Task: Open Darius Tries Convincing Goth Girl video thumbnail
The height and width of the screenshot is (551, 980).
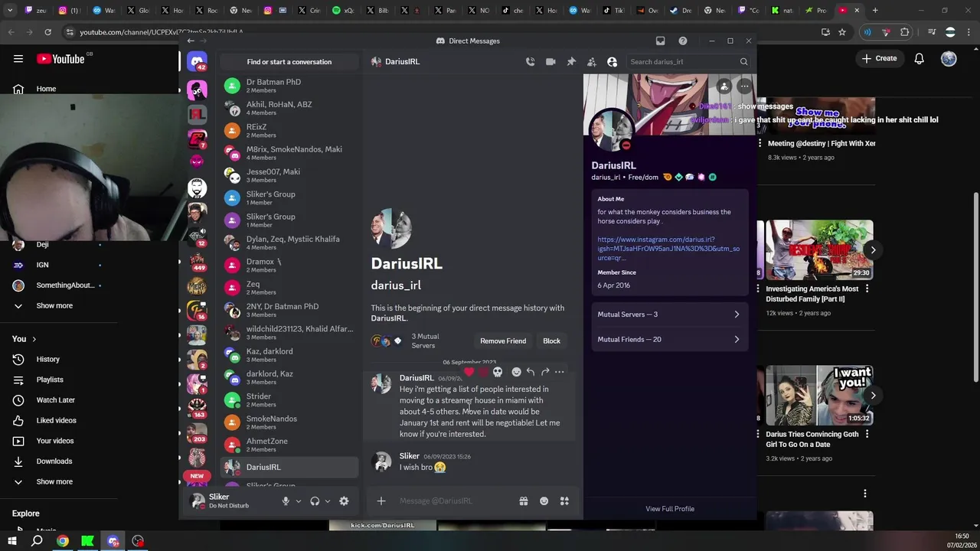Action: pos(819,396)
